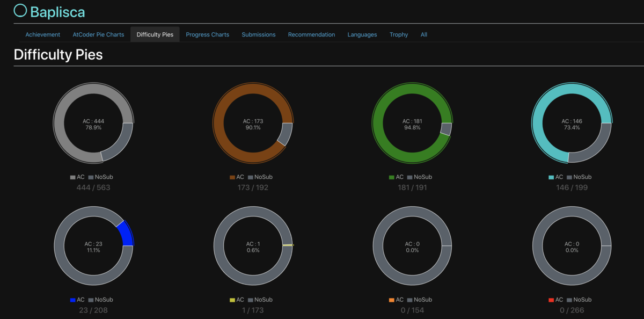Click the 181 / 191 count text

tap(412, 187)
